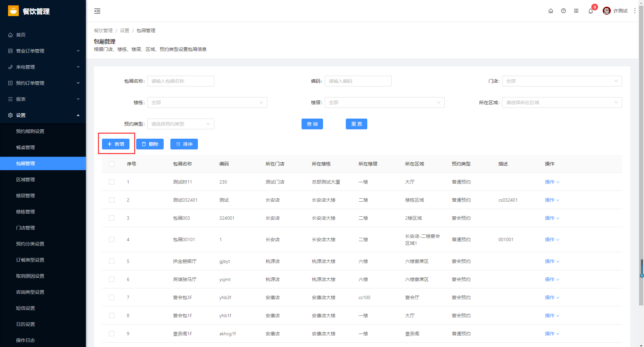Open the 门店 dropdown filter
Viewport: 644px width, 347px height.
point(562,81)
